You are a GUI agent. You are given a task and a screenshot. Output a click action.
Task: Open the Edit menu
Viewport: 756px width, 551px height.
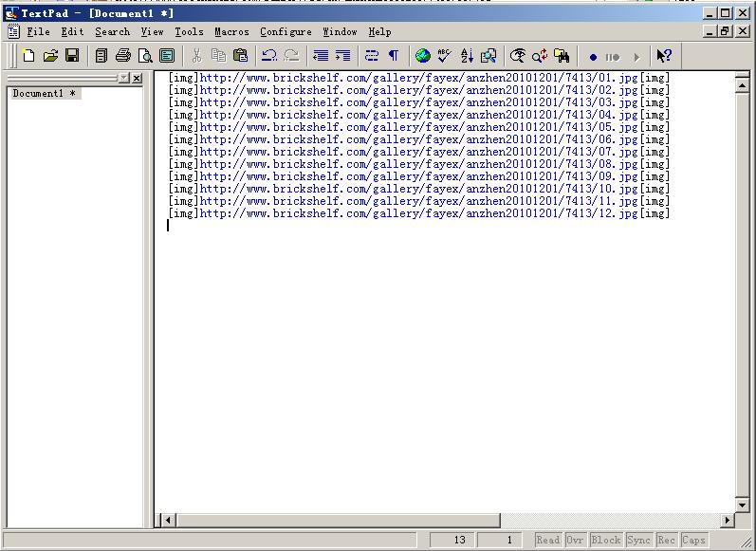tap(72, 32)
